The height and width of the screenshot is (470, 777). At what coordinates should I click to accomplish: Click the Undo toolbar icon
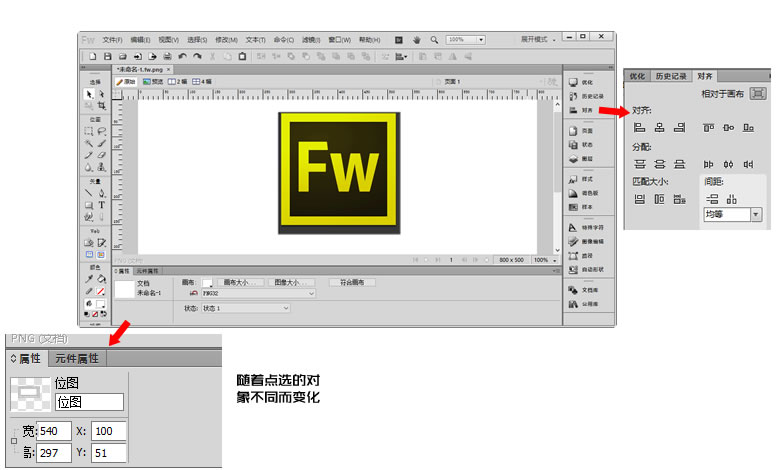click(x=182, y=57)
